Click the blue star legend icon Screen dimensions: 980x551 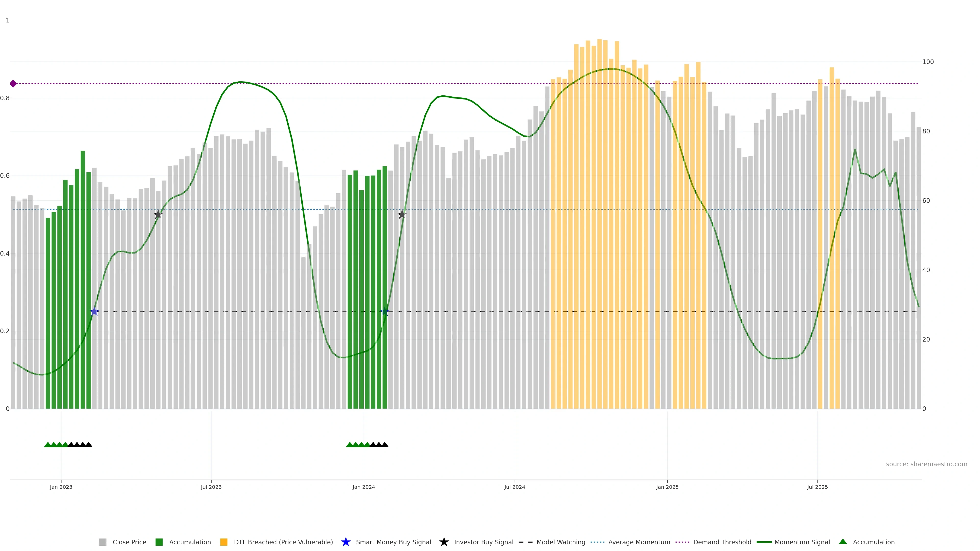(346, 542)
